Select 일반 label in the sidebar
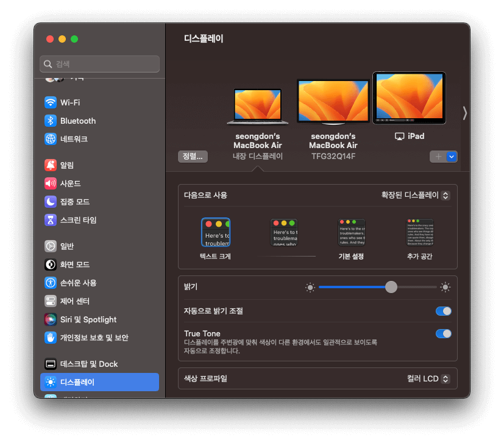 67,246
